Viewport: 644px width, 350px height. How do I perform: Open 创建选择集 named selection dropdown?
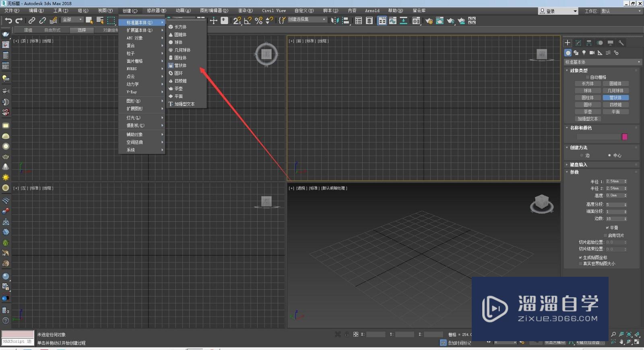(307, 19)
